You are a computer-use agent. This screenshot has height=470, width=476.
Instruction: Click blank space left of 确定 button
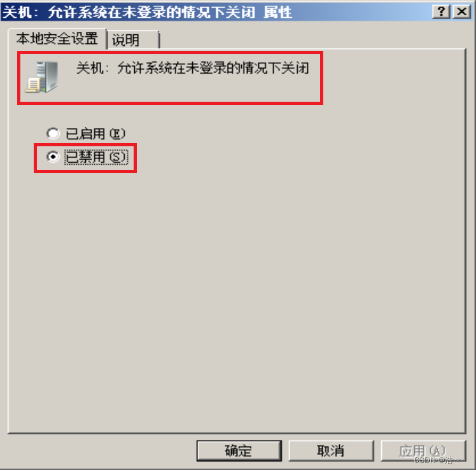100,450
